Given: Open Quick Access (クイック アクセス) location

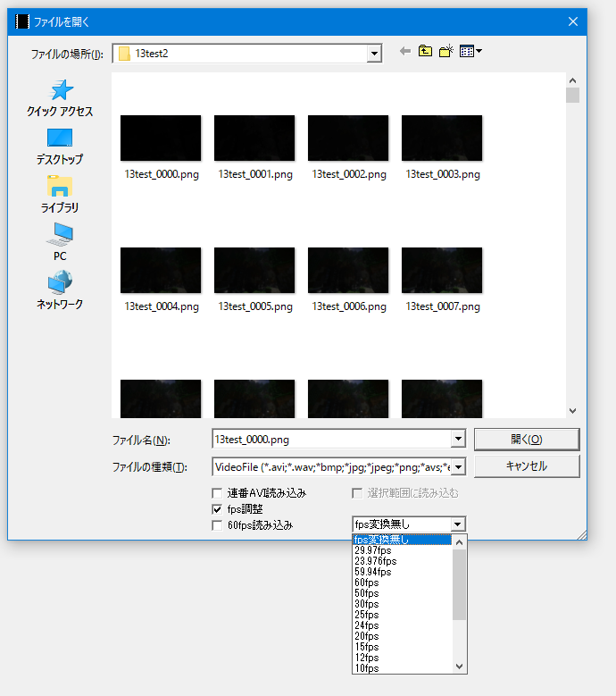Looking at the screenshot, I should [x=60, y=97].
